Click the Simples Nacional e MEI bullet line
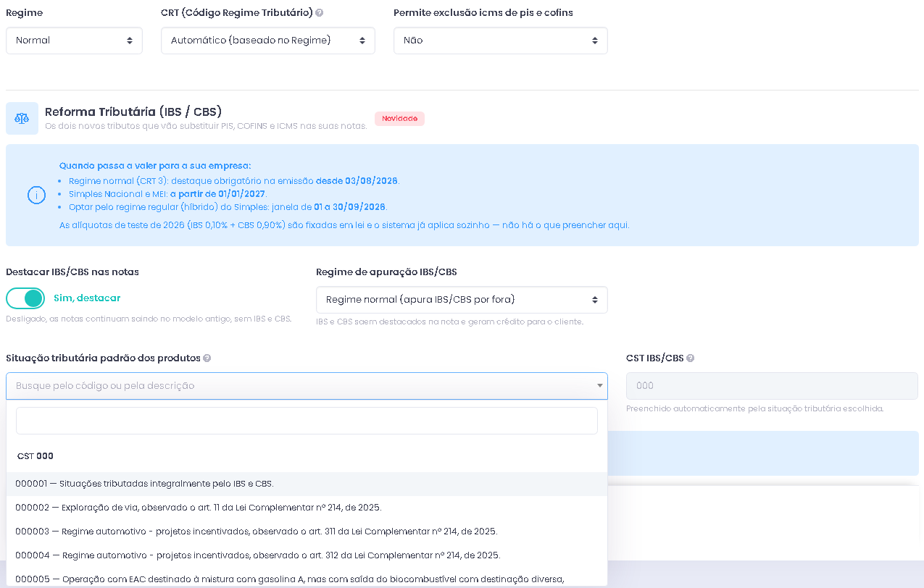The width and height of the screenshot is (924, 588). pos(167,194)
